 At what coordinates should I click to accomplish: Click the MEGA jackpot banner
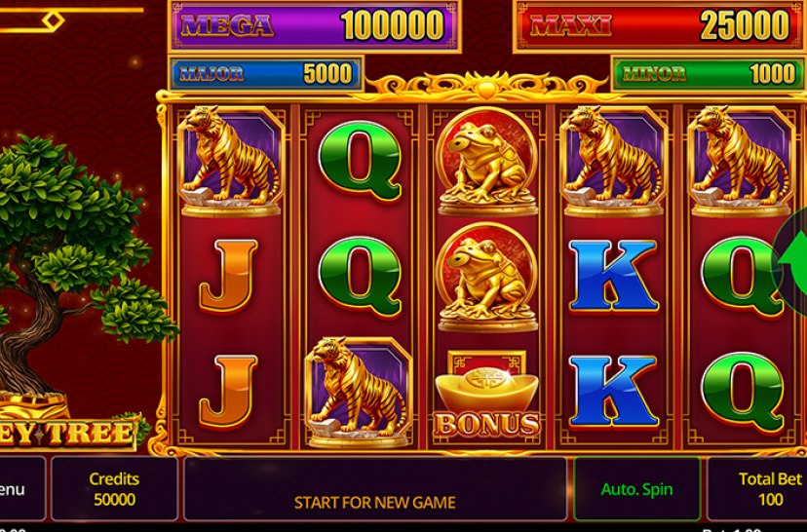point(314,25)
